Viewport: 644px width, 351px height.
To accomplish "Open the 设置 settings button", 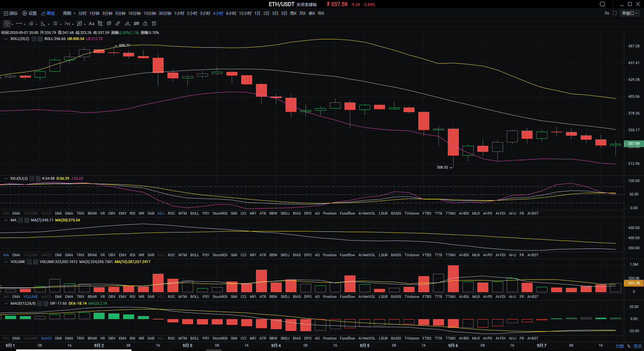I will [x=30, y=13].
